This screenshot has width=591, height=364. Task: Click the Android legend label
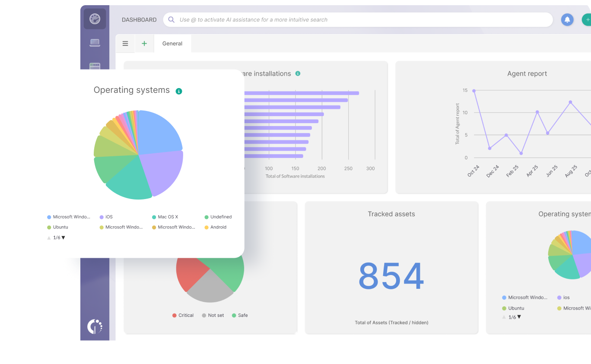(x=218, y=227)
